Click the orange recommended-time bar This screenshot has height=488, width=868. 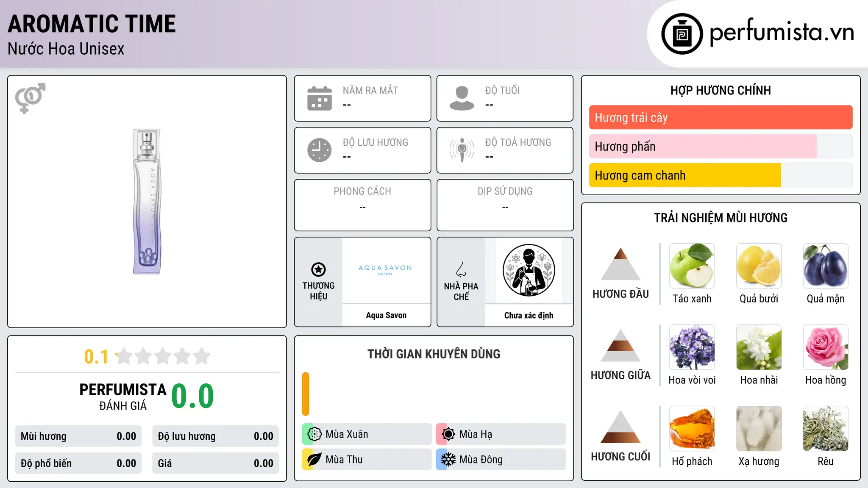pos(306,394)
